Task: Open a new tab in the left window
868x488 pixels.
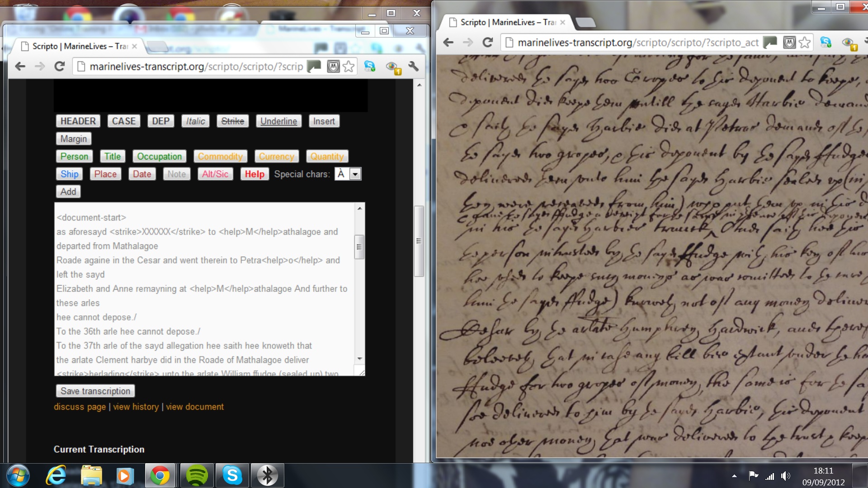Action: point(158,46)
